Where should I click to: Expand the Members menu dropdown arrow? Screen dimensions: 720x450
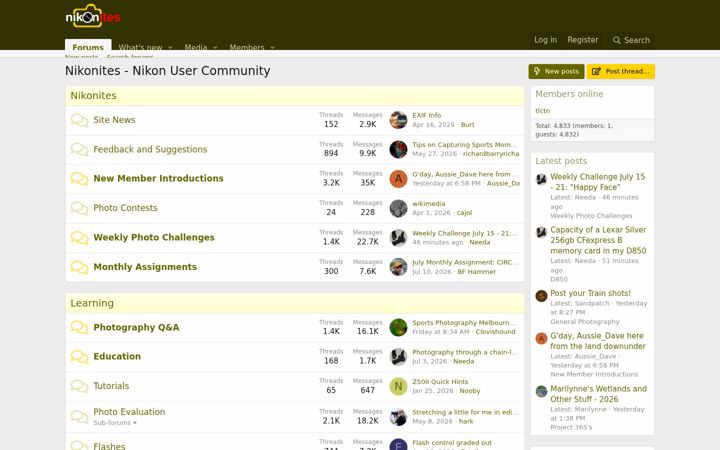pos(272,47)
